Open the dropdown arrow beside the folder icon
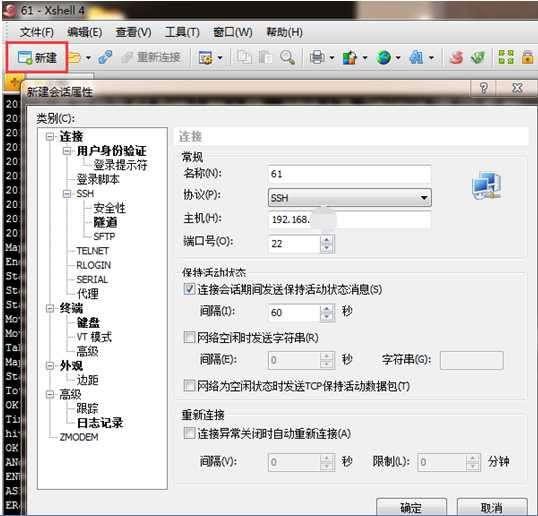This screenshot has width=538, height=516. (88, 58)
